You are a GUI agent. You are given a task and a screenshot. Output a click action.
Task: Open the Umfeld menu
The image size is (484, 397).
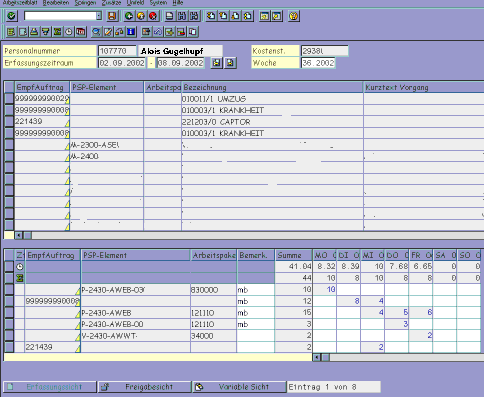coord(135,3)
